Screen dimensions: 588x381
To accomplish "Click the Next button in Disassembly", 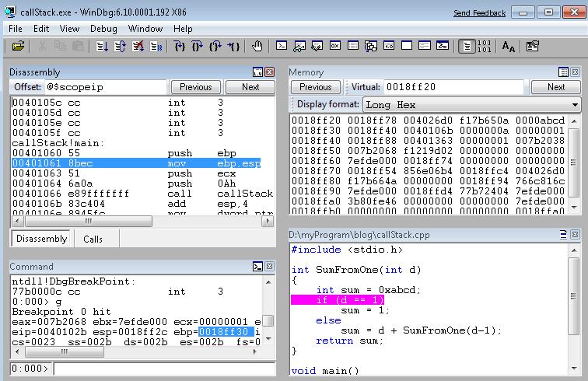I will 250,87.
